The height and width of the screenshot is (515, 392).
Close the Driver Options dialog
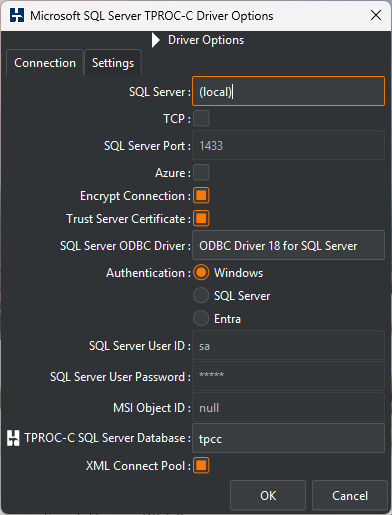[376, 15]
